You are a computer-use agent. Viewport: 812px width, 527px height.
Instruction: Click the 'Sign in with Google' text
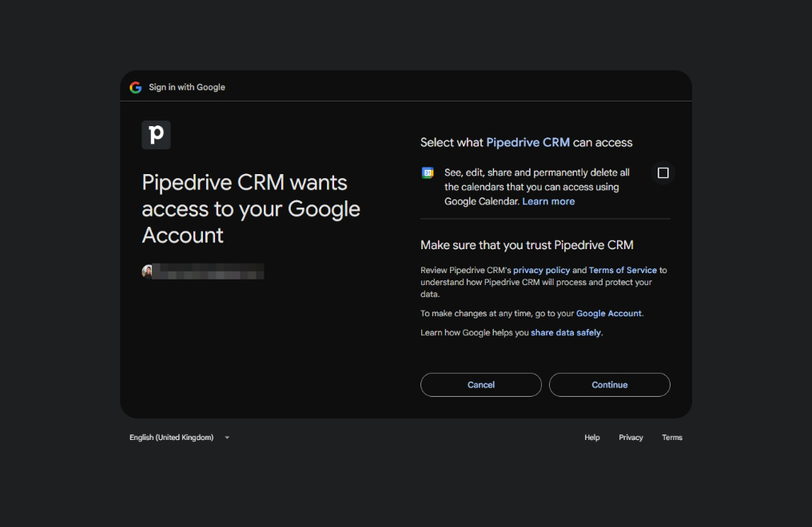[187, 87]
